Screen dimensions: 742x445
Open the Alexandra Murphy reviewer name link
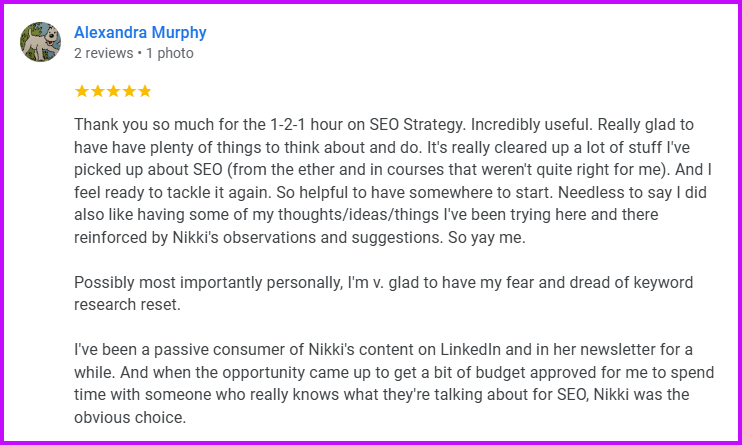(140, 32)
